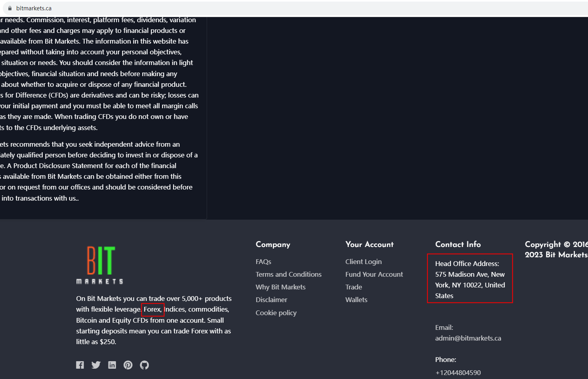This screenshot has width=588, height=379.
Task: Open the Disclaimer link
Action: [272, 300]
